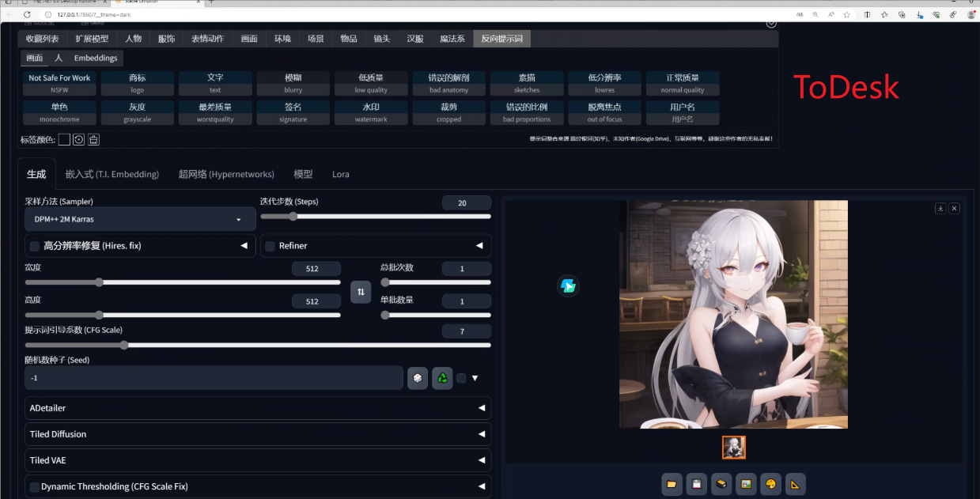Go back in the browser
Image resolution: width=980 pixels, height=499 pixels.
click(9, 14)
